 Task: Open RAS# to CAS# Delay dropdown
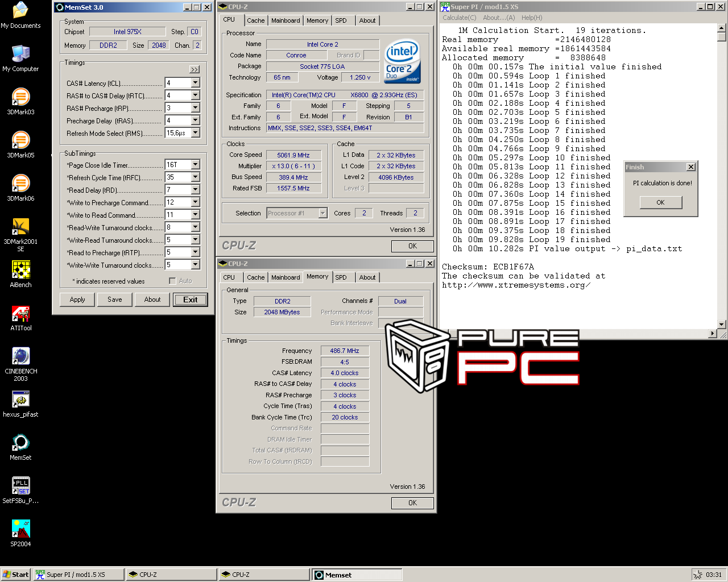[196, 95]
